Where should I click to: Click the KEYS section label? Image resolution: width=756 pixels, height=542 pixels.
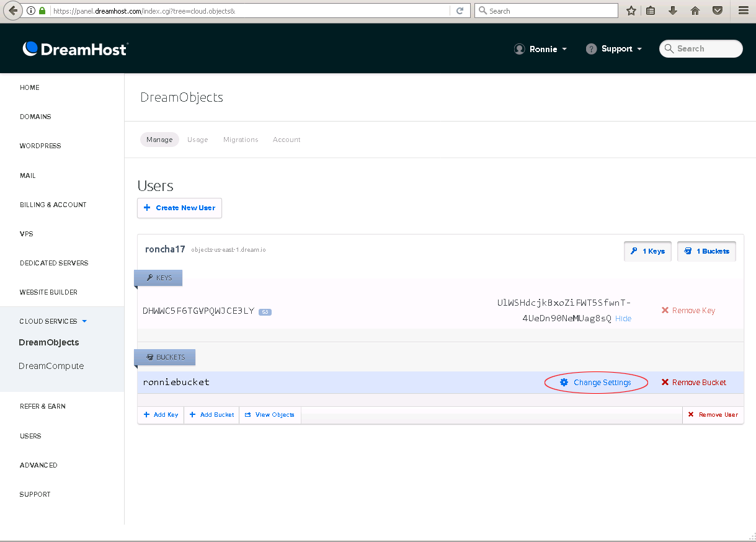coord(158,278)
